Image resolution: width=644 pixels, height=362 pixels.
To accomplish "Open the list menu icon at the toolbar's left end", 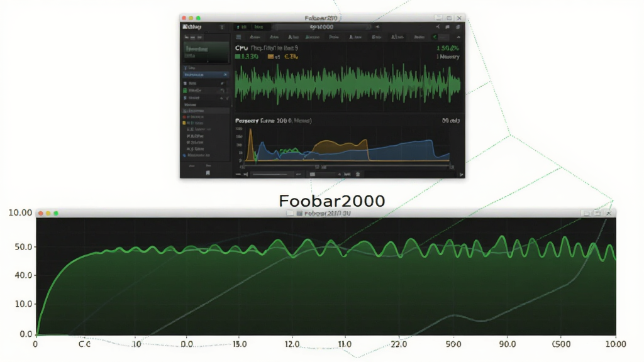I will 238,37.
